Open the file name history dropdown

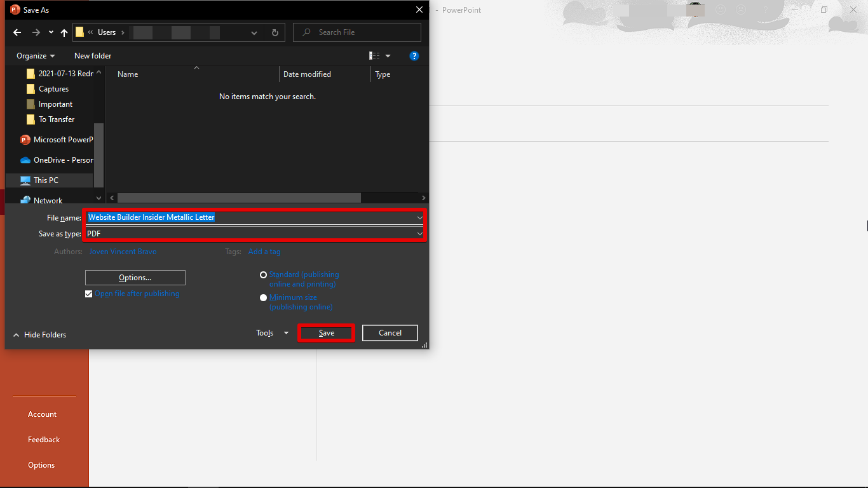[x=419, y=217]
